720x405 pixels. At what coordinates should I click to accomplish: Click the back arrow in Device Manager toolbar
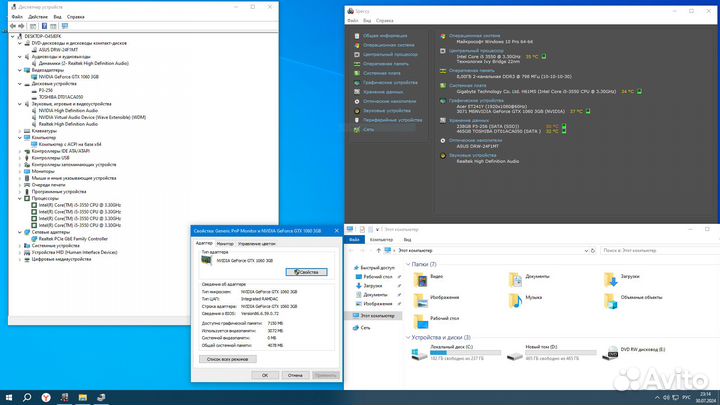13,25
